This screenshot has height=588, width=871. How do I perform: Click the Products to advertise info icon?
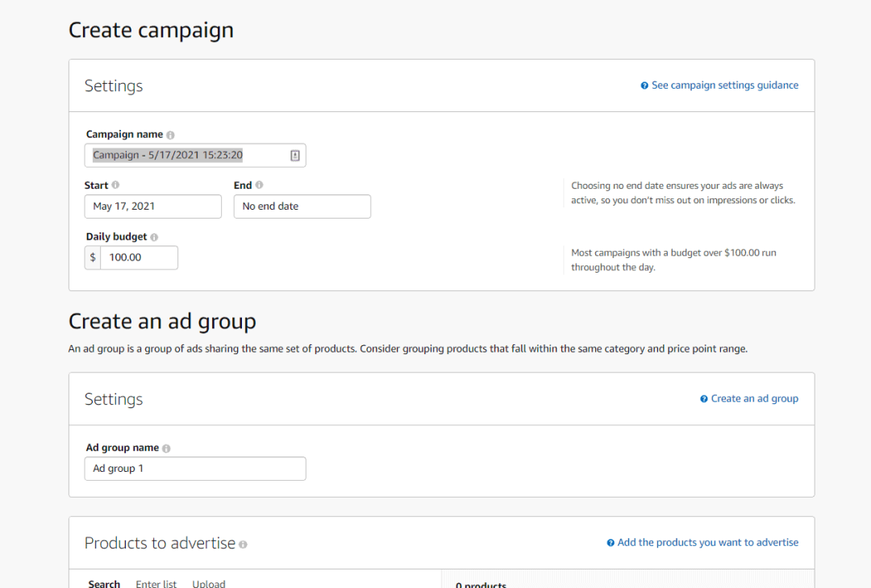(x=241, y=544)
